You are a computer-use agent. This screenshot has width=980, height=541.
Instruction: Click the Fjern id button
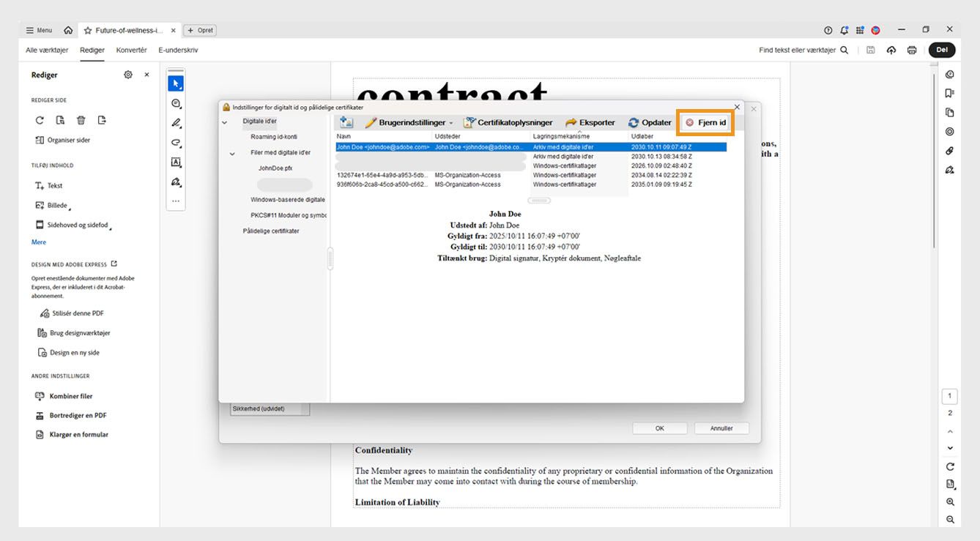click(705, 122)
